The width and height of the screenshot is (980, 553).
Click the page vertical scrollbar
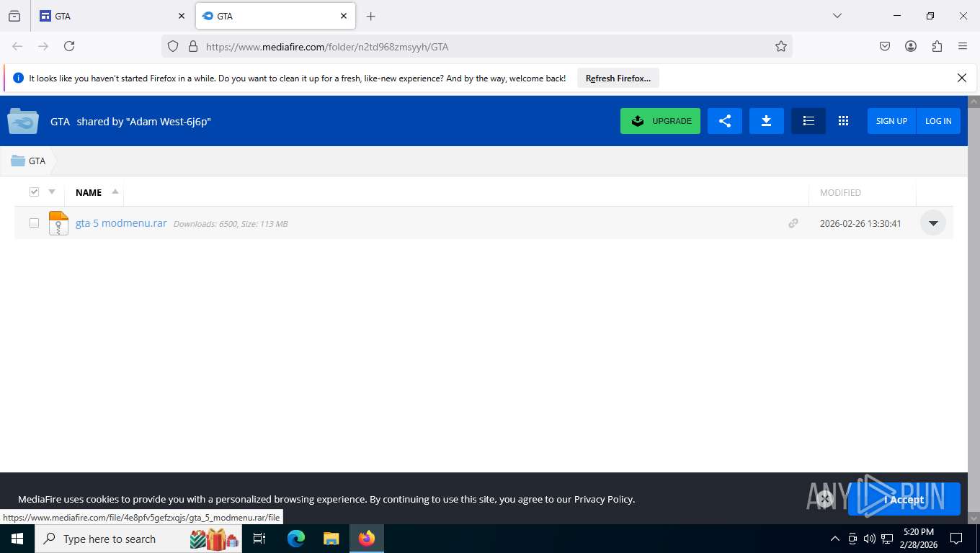click(974, 310)
